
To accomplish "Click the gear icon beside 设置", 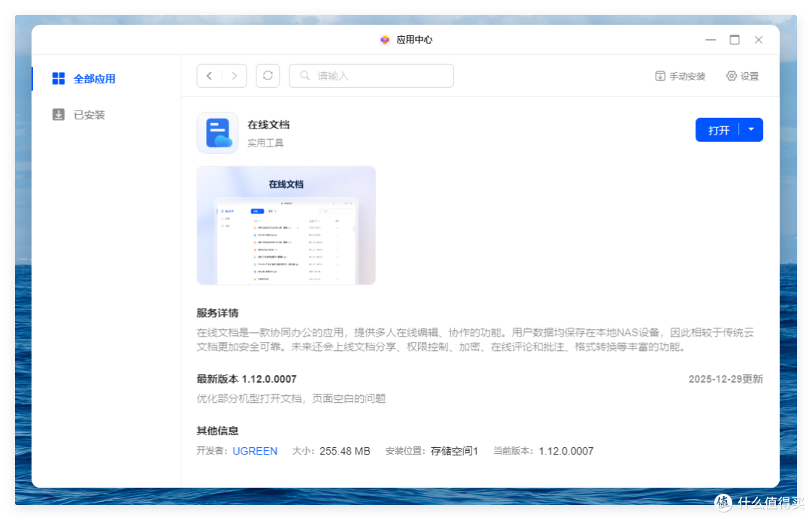I will coord(732,76).
